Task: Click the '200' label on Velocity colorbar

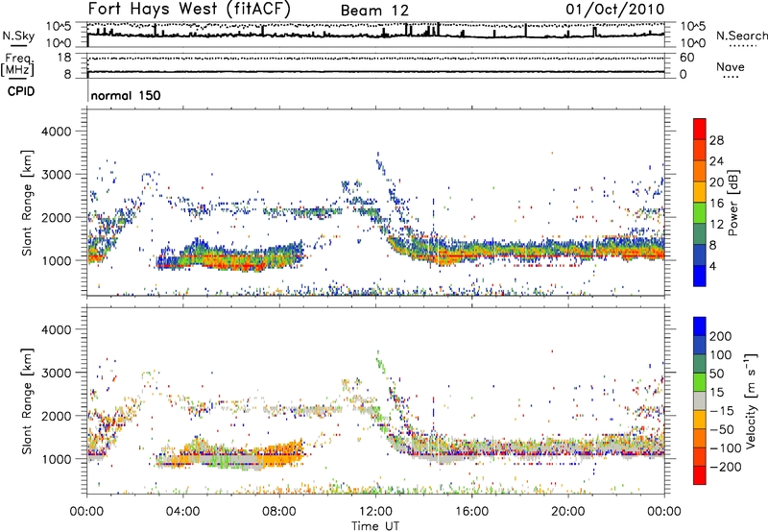Action: click(721, 336)
